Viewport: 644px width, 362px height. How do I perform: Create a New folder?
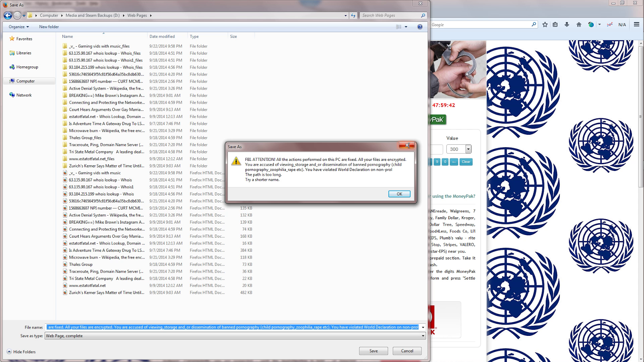click(49, 27)
